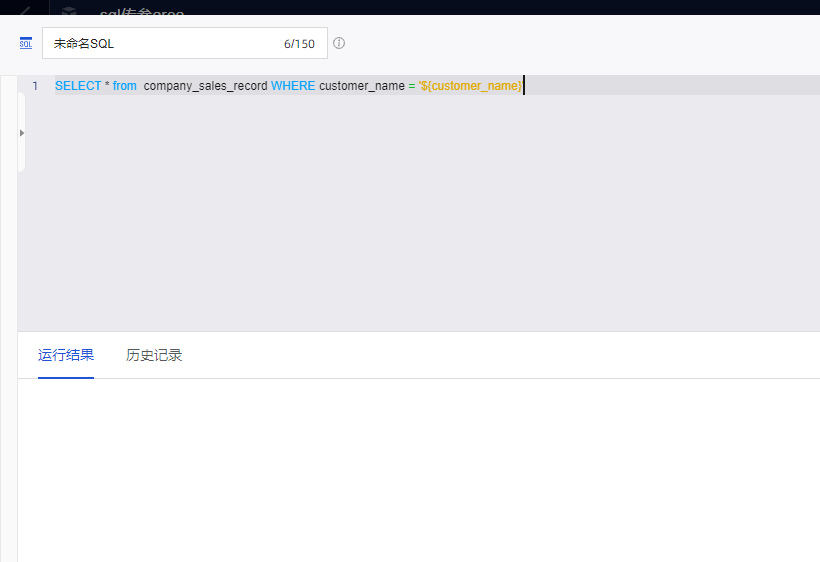Click the 'from' keyword in the query

(125, 86)
